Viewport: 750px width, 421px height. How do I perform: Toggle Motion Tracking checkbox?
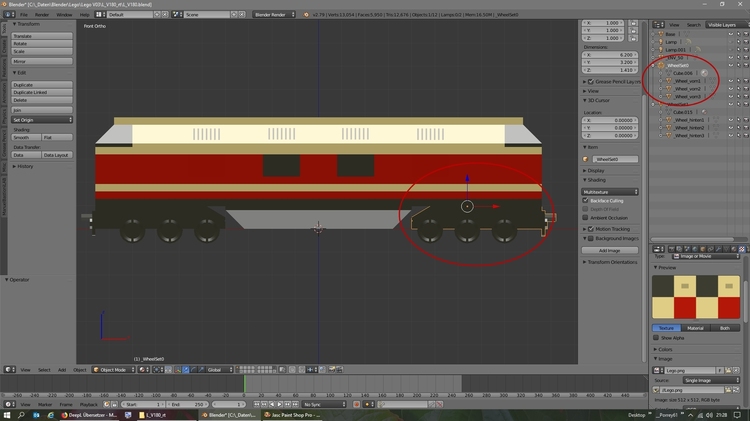tap(591, 229)
